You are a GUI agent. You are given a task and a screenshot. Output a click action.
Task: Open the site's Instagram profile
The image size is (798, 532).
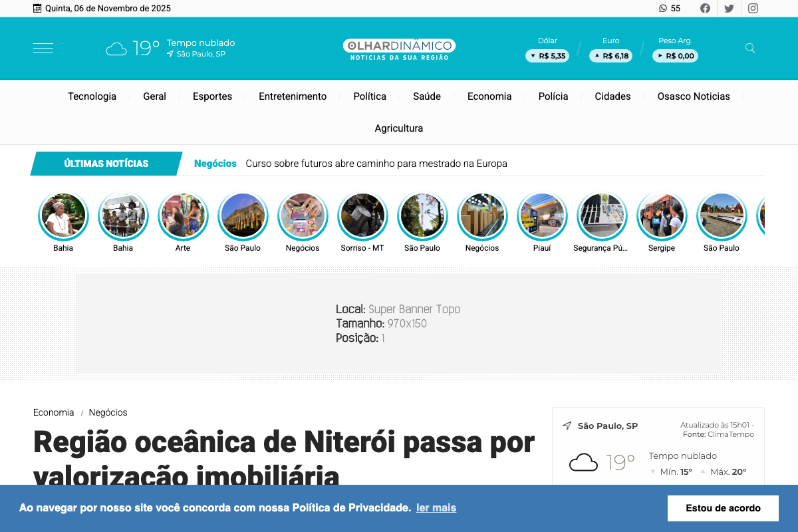coord(753,8)
